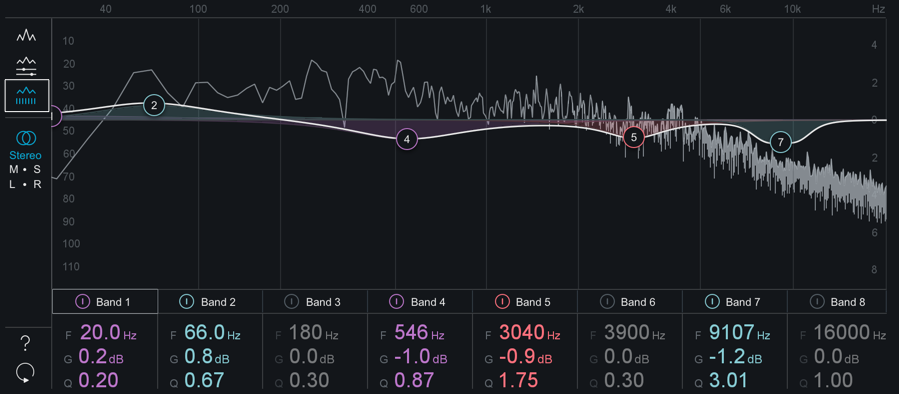Open help with the question mark icon

(25, 344)
